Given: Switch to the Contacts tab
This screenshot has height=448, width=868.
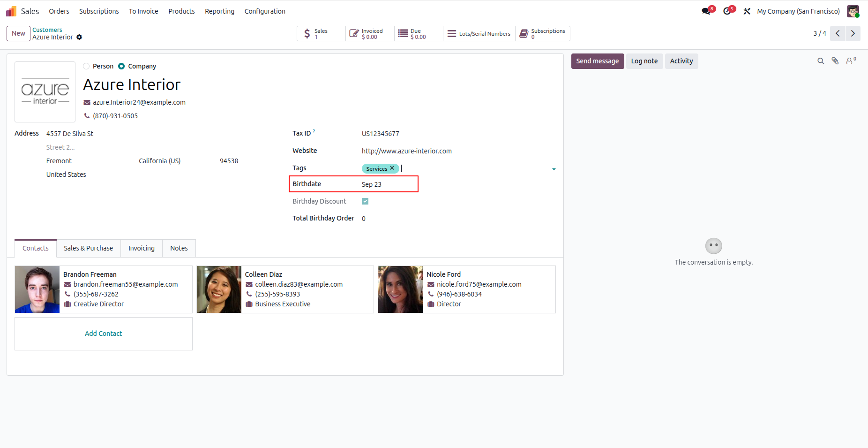Looking at the screenshot, I should pos(36,248).
